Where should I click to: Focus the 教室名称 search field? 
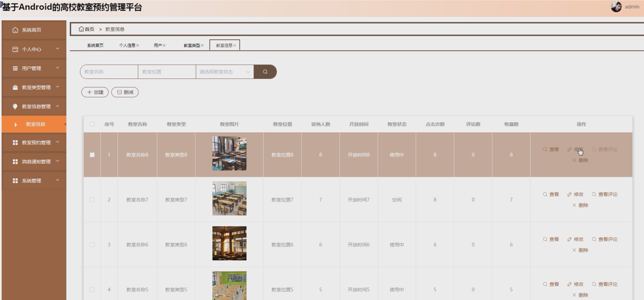tap(109, 72)
